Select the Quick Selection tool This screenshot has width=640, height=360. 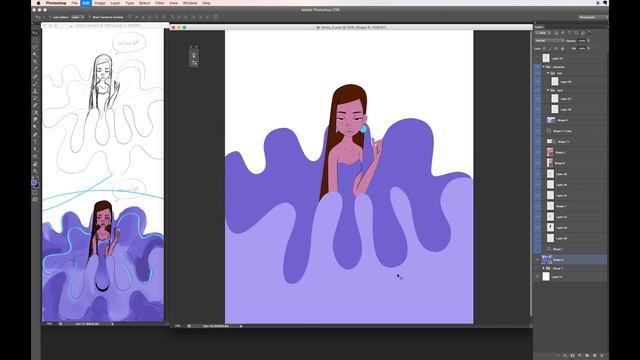(35, 55)
